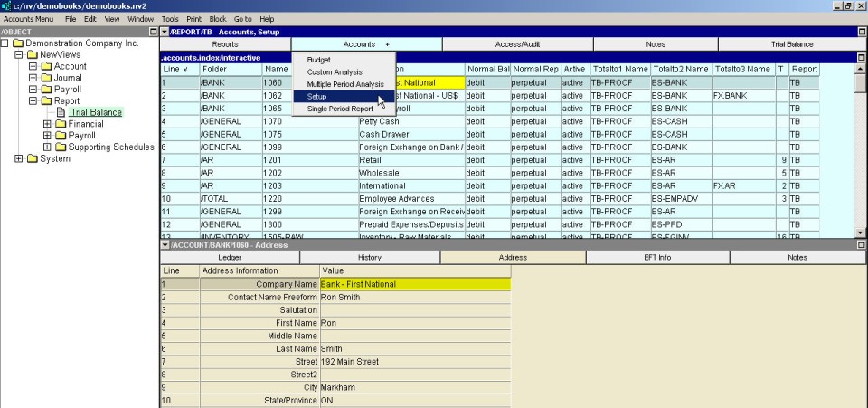This screenshot has width=868, height=408.
Task: Click the Trial Balance document icon
Action: (61, 113)
